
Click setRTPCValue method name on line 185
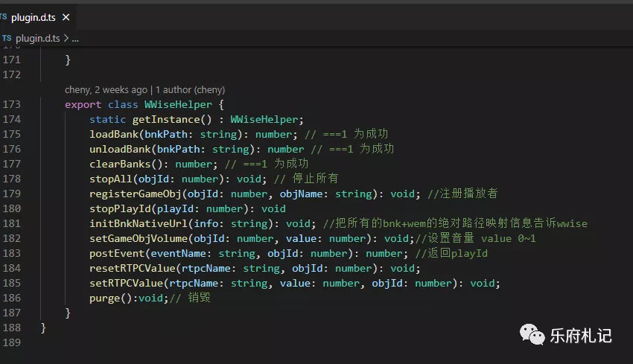[x=126, y=284]
